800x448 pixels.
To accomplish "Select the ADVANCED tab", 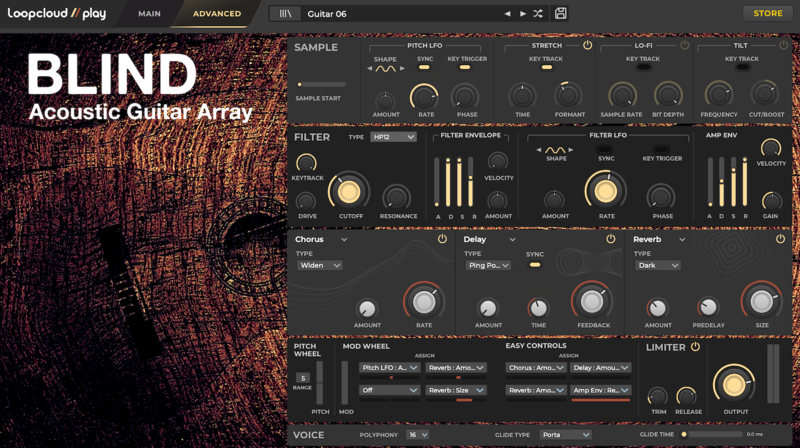I will tap(216, 14).
